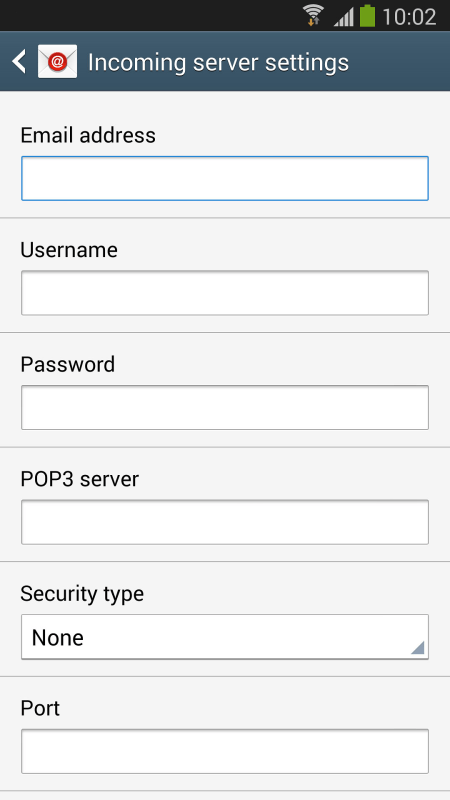
Task: Tap the green battery icon
Action: [367, 16]
